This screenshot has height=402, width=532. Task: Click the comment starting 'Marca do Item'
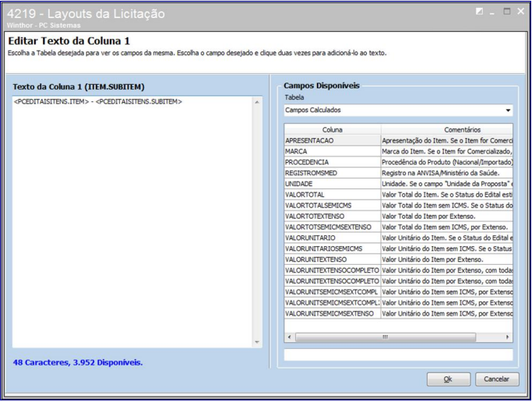coord(447,151)
